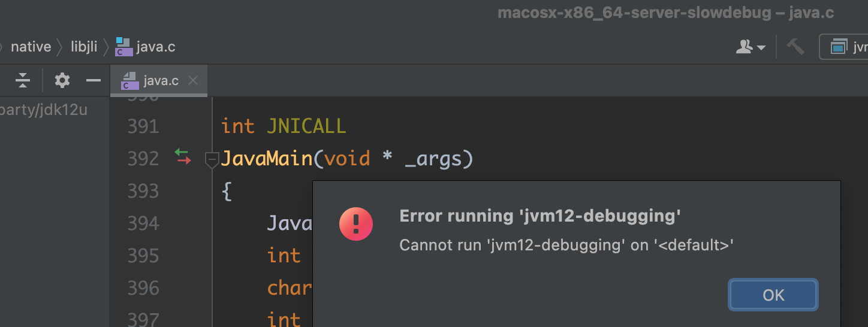Click the red error exclamation icon in dialog

[x=356, y=224]
